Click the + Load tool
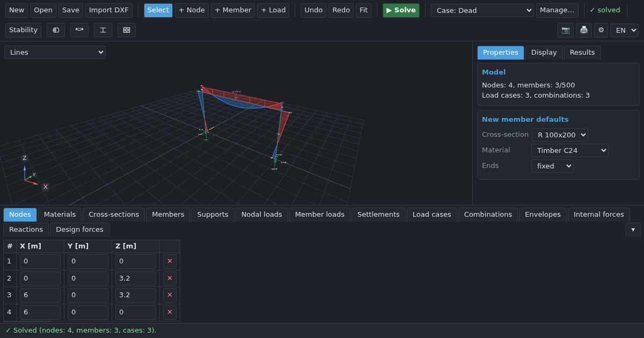Viewport: 644px width, 338px height. [x=273, y=10]
